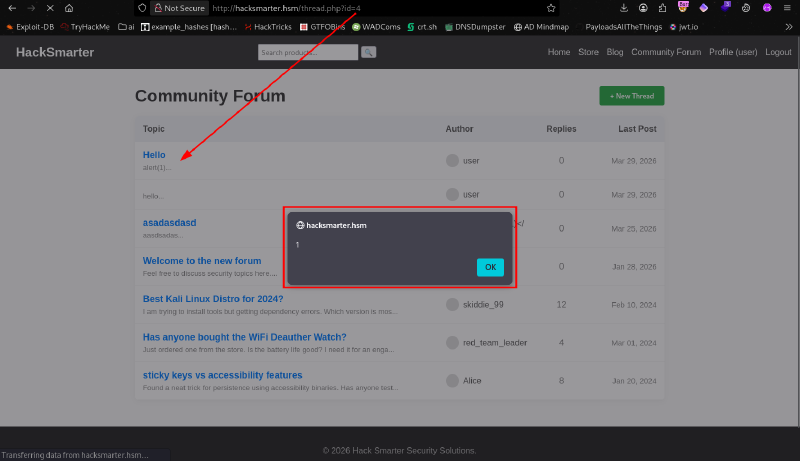
Task: Open the DNSDumpster bookmark
Action: pos(475,27)
